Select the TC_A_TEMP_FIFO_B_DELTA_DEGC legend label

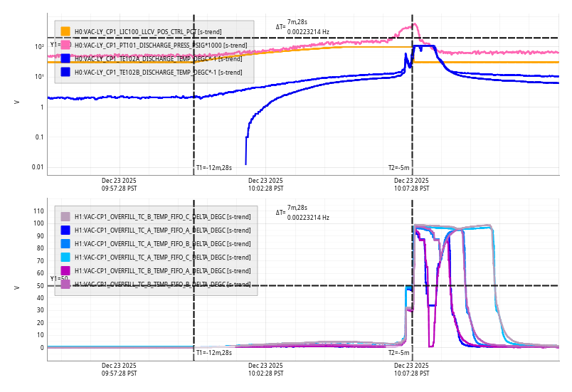pos(162,243)
